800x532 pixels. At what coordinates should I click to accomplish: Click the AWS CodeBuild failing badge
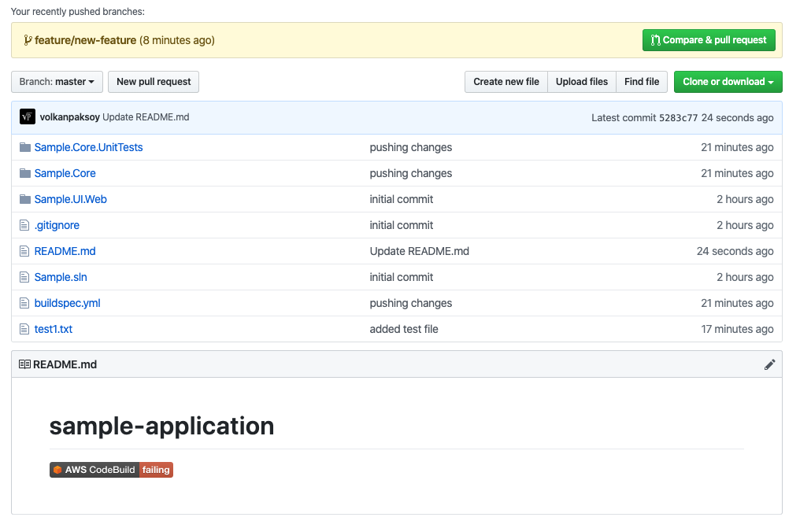click(111, 470)
